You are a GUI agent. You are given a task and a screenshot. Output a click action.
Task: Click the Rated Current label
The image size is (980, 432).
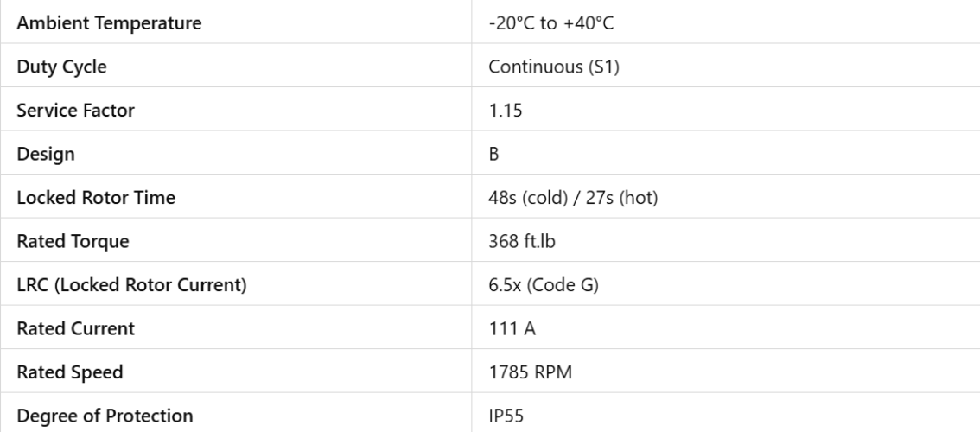point(75,328)
